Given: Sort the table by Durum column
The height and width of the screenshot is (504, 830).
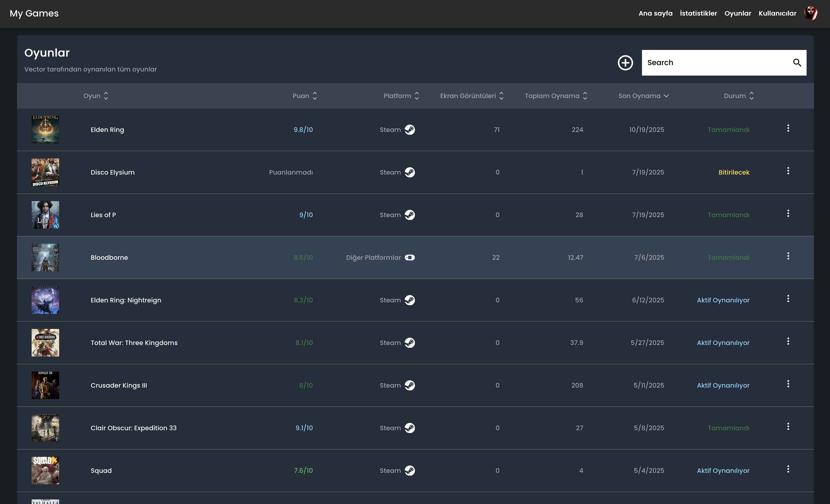Looking at the screenshot, I should 739,96.
